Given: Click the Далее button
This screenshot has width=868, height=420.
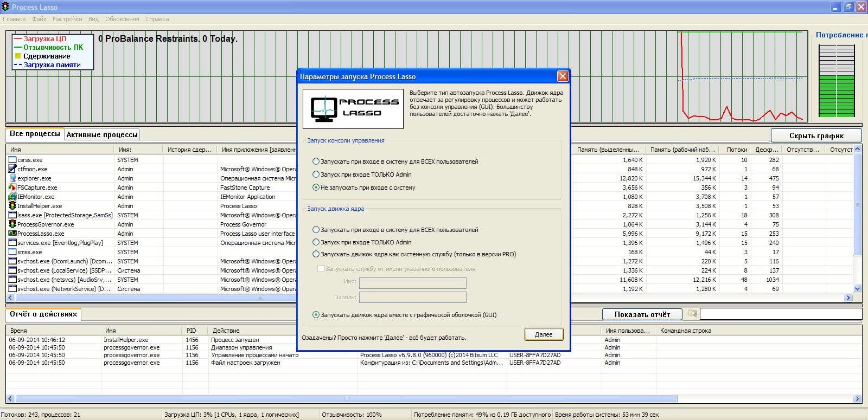Looking at the screenshot, I should pos(544,334).
